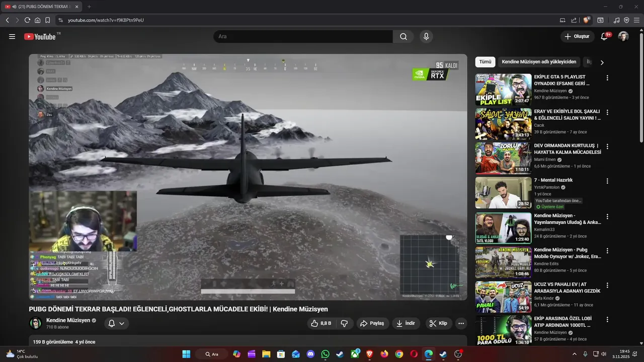
Task: Select the Tümü filter chip
Action: coord(485,62)
